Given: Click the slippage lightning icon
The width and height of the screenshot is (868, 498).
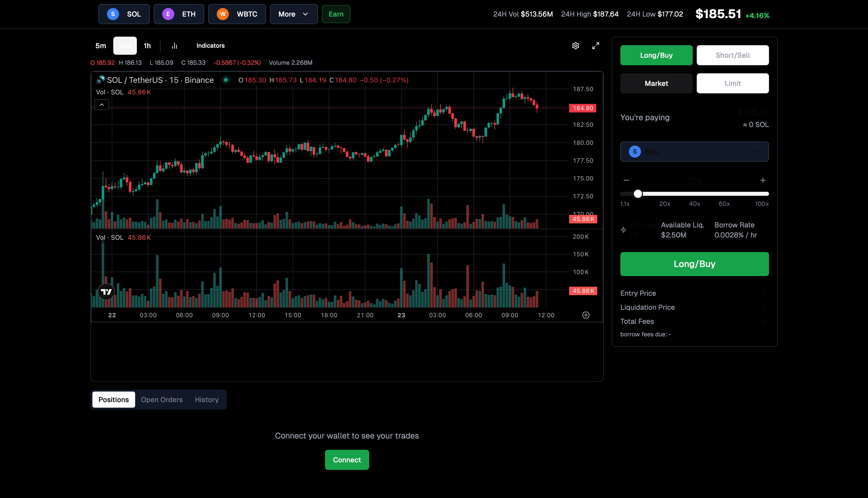Looking at the screenshot, I should pyautogui.click(x=623, y=230).
